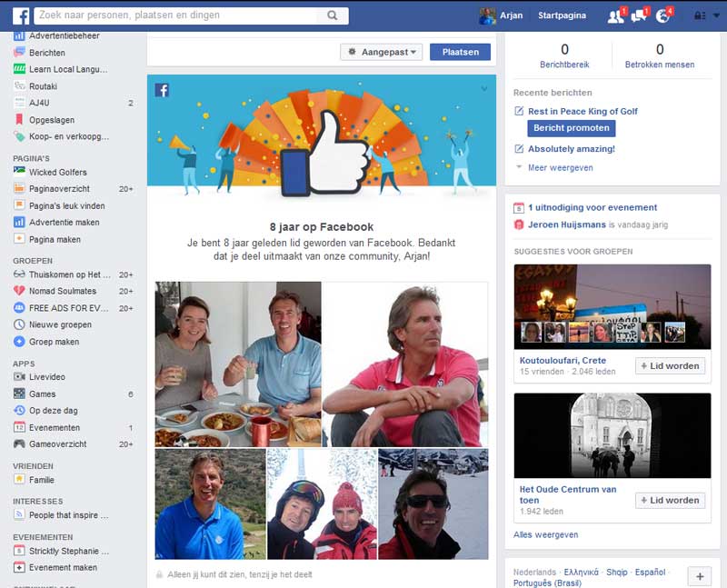Viewport: 727px width, 588px height.
Task: Click Nieuwe groepen clock icon
Action: coord(19,324)
